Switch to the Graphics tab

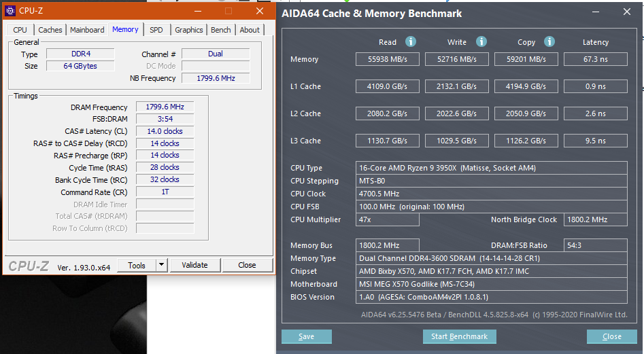point(189,30)
